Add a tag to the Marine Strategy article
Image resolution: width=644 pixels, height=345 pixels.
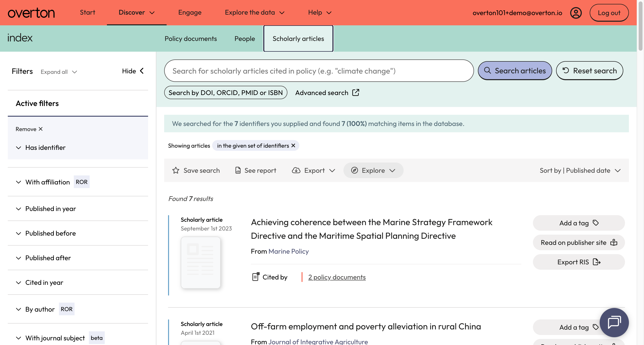(x=579, y=223)
